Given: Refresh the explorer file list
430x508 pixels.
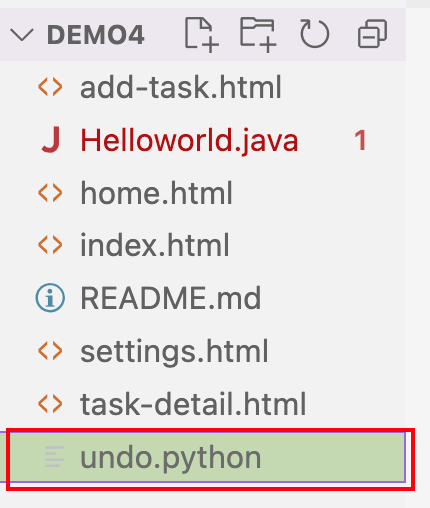Looking at the screenshot, I should pos(314,34).
